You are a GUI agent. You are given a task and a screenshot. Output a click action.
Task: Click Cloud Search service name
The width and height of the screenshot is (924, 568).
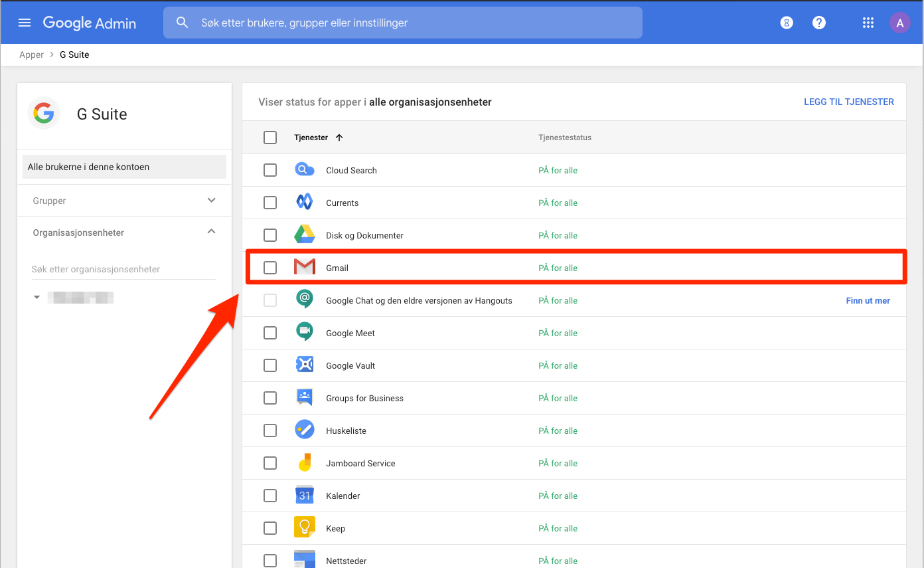pyautogui.click(x=351, y=170)
